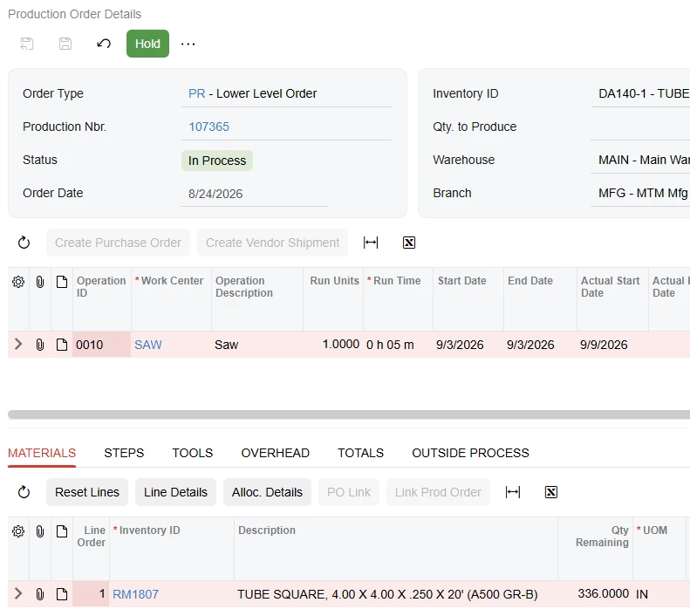Click the undo/cancel arrow icon in toolbar
The image size is (690, 616).
104,44
